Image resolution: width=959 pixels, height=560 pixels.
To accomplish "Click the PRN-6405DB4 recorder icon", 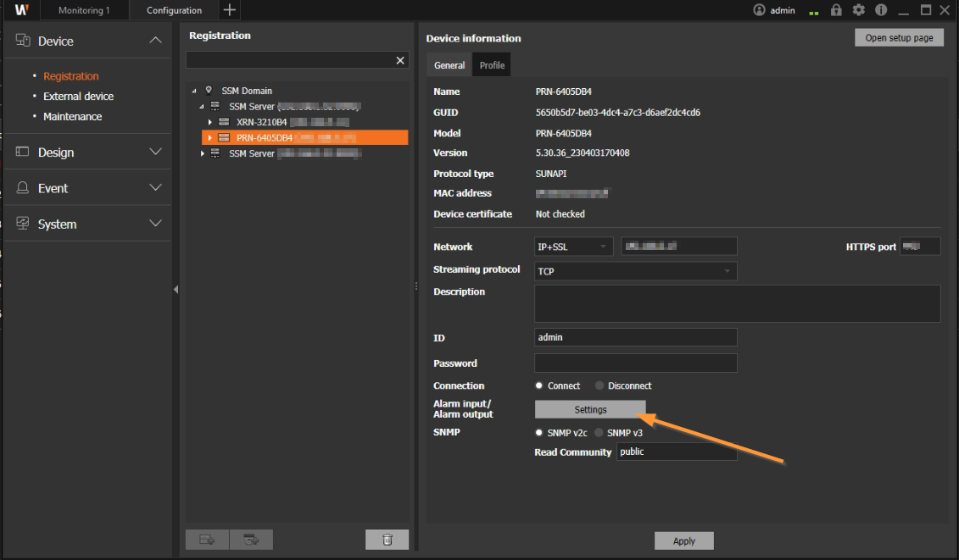I will [x=224, y=137].
